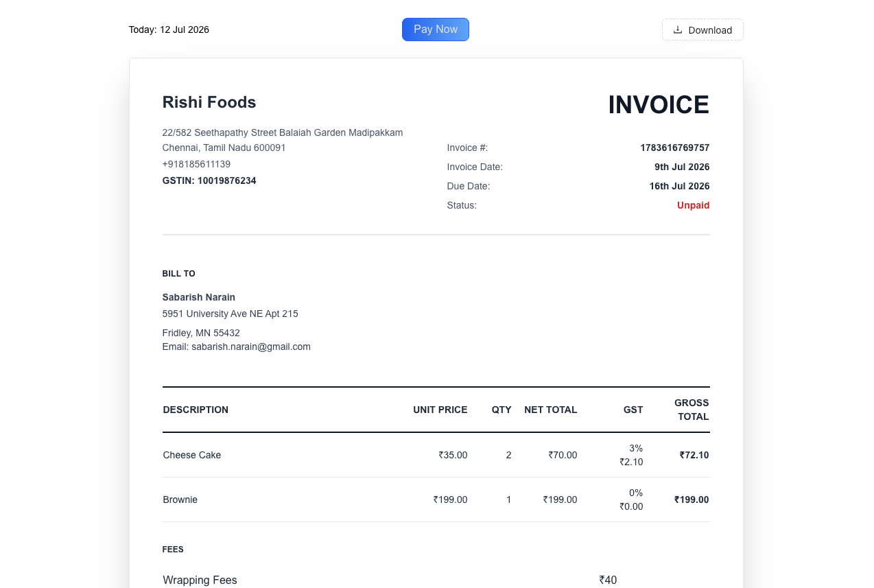Click the Brownie gross total in bold
The height and width of the screenshot is (588, 874).
[x=692, y=499]
